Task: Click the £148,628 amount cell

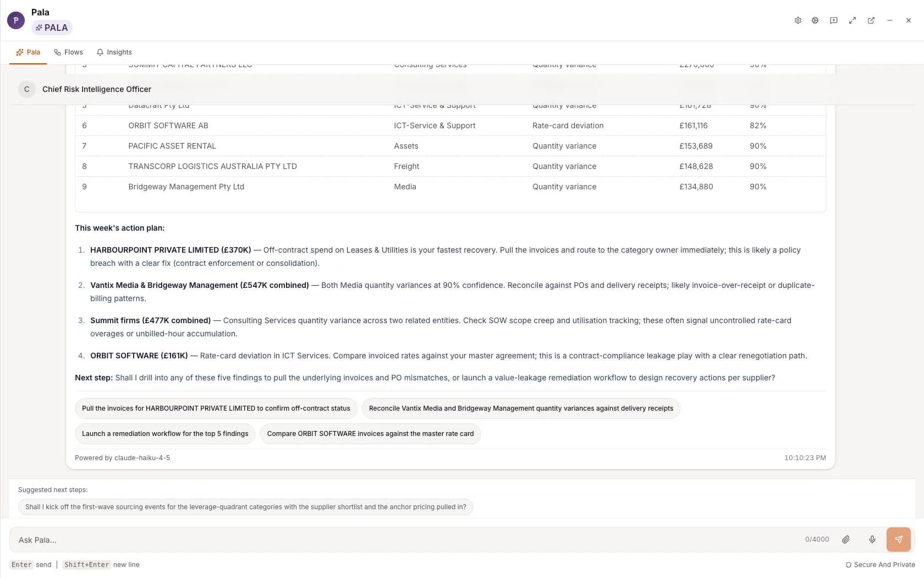Action: pos(696,166)
